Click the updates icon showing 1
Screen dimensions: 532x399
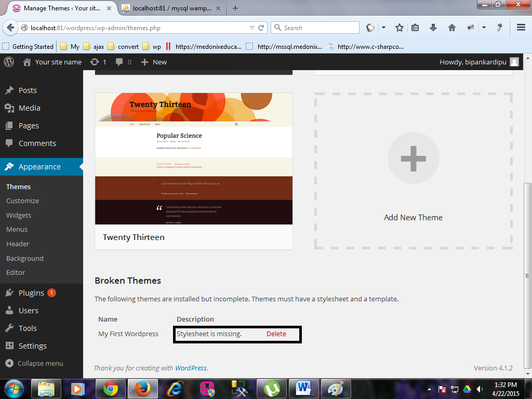(x=98, y=62)
